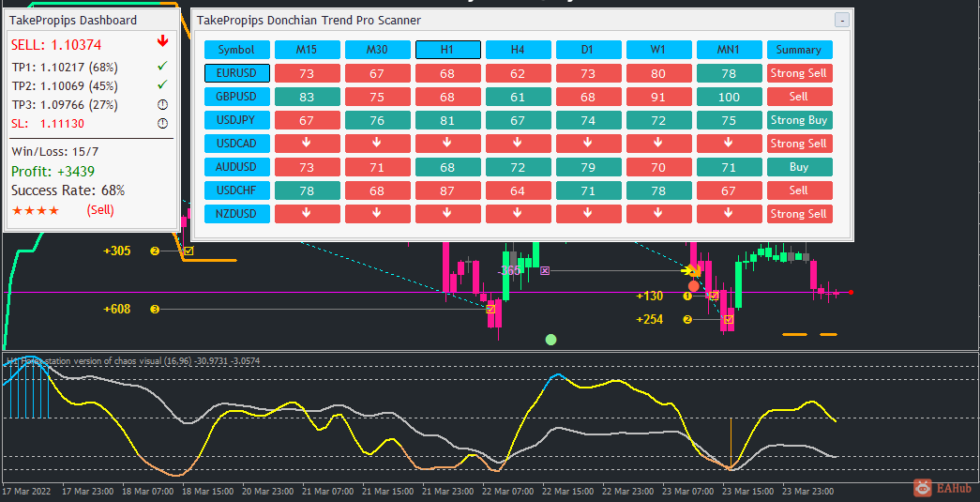
Task: Click NZDUSD H1 down-arrow cell
Action: (448, 214)
